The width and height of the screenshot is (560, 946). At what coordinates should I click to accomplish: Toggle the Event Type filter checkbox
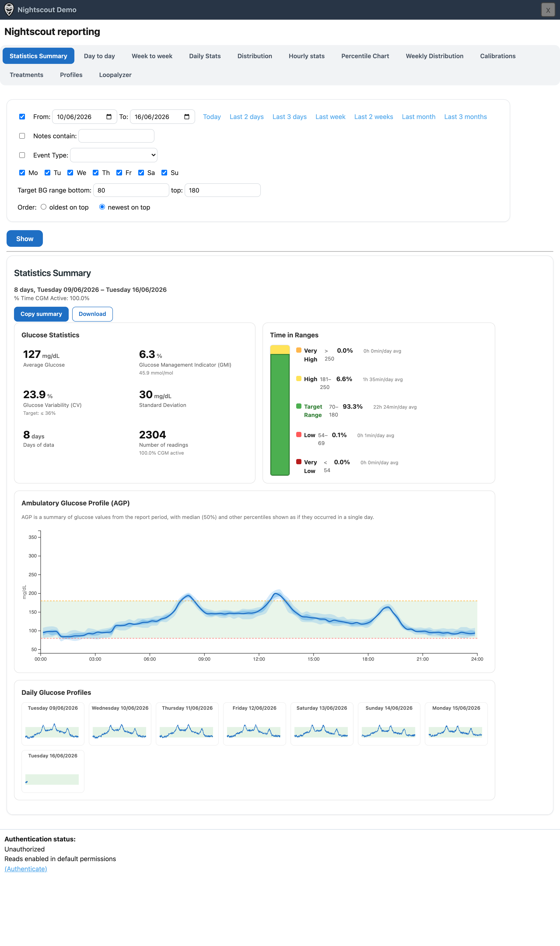click(x=22, y=155)
